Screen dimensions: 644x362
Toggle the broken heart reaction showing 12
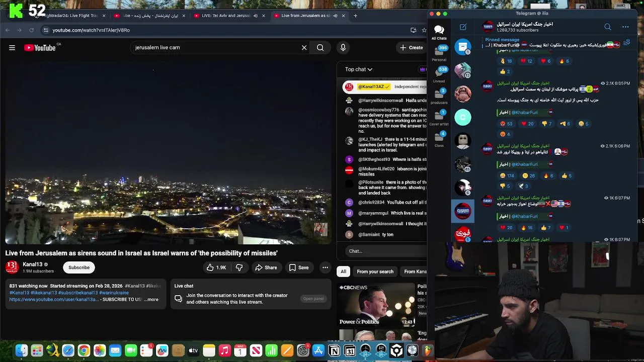point(527,61)
